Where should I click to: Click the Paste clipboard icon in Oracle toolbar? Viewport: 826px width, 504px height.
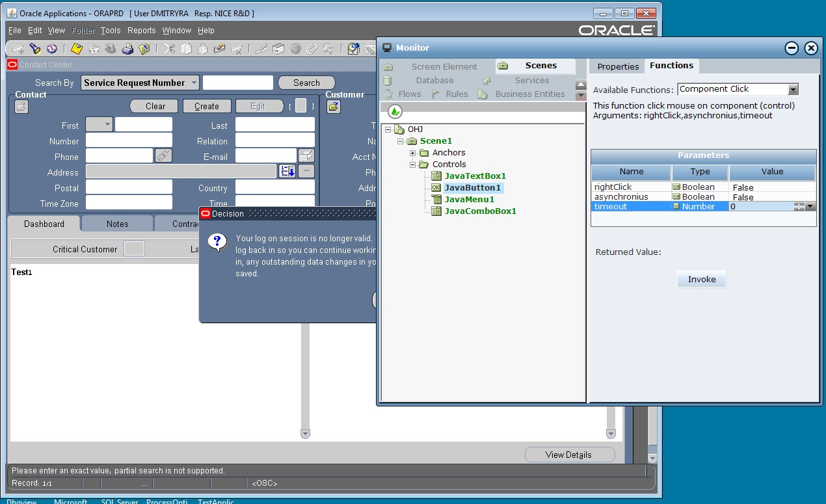click(202, 49)
